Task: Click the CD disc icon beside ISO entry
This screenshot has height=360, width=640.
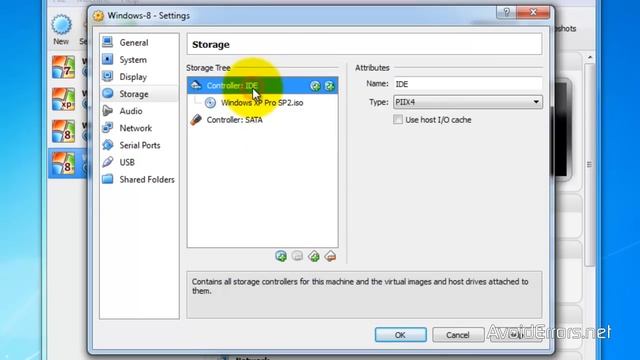Action: 210,103
